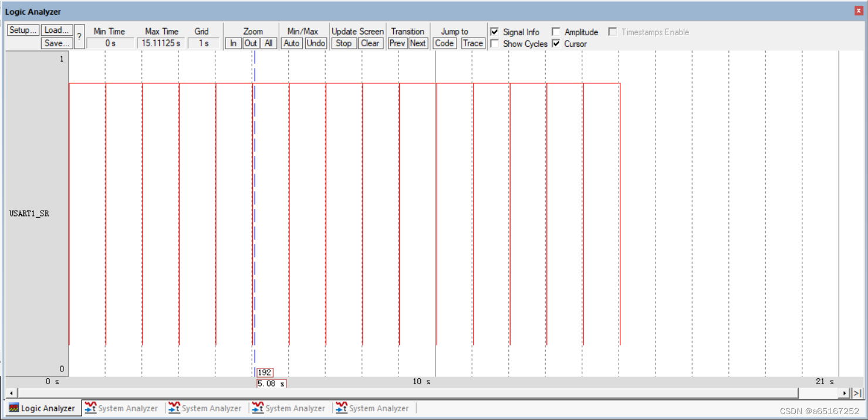The width and height of the screenshot is (868, 420).
Task: Open the second System Analyzer tab
Action: click(x=205, y=408)
